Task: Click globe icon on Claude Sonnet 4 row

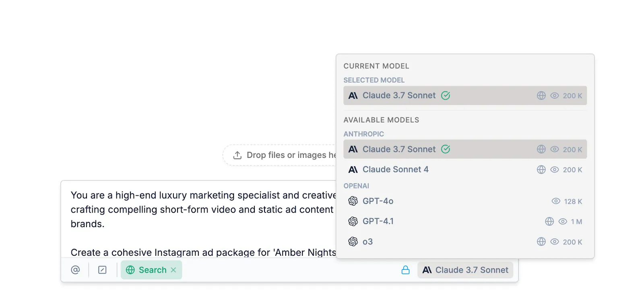Action: (x=541, y=170)
